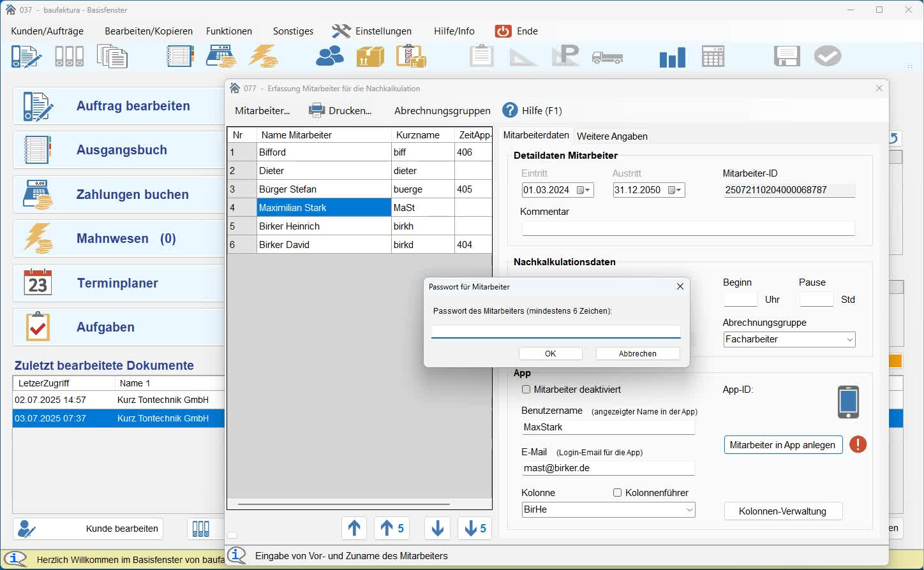Viewport: 924px width, 570px height.
Task: Click the blue Hilfe (F1) question icon
Action: pyautogui.click(x=510, y=110)
